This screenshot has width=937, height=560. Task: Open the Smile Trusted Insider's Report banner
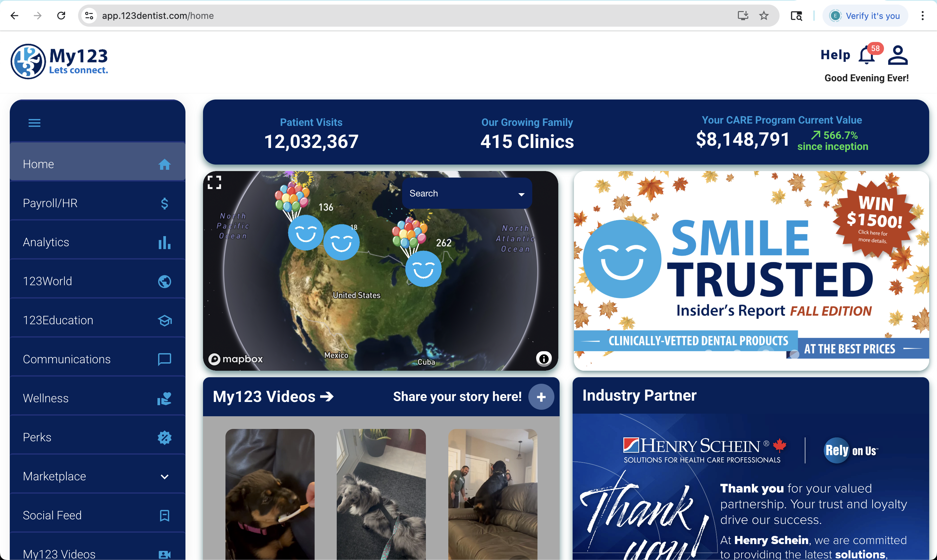point(751,271)
